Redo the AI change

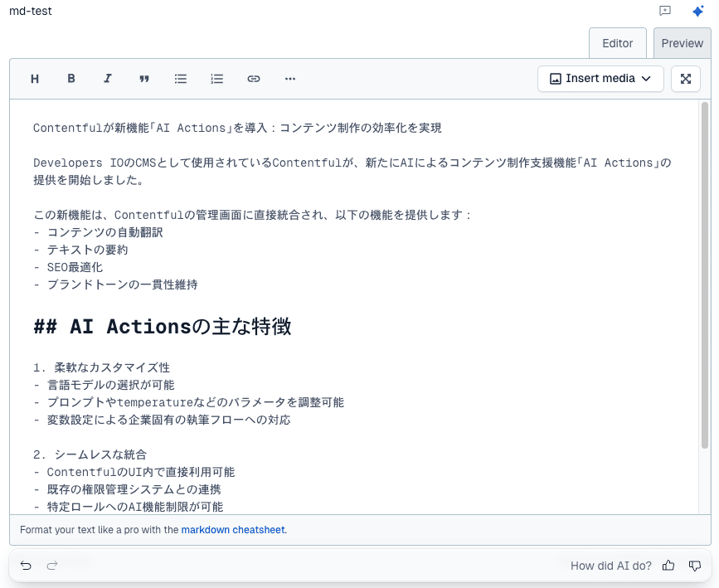(52, 566)
